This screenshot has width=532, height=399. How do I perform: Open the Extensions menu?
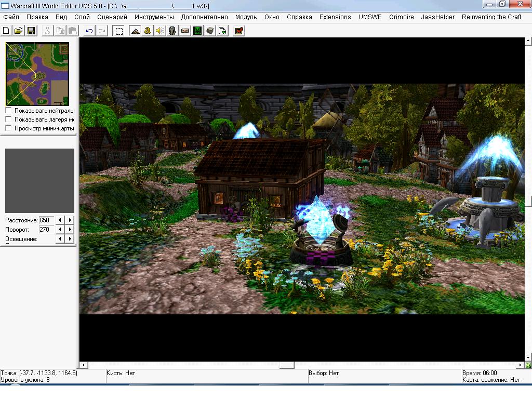pos(335,17)
